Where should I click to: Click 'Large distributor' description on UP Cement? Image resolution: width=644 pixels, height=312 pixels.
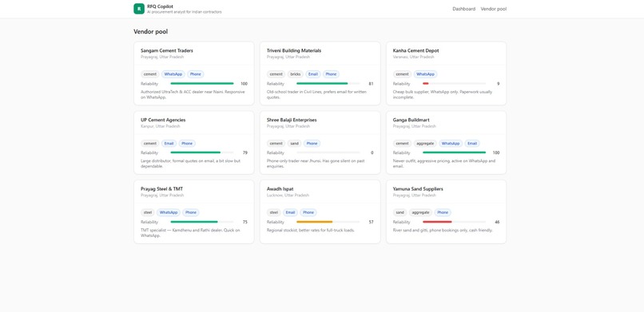pos(191,164)
